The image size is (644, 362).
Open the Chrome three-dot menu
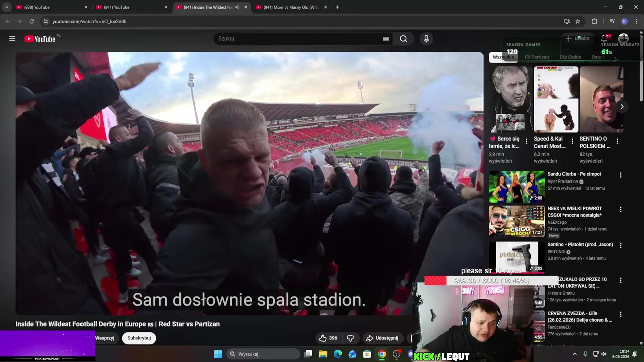[x=637, y=21]
